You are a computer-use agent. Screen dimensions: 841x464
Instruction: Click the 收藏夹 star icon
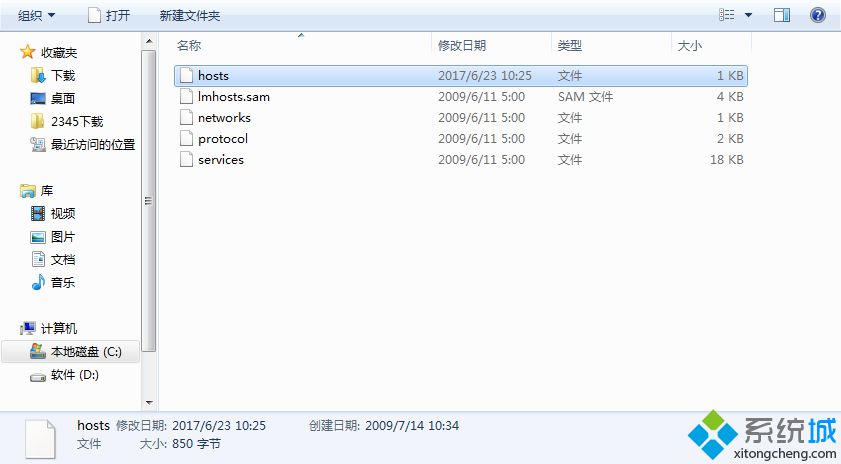pos(27,52)
